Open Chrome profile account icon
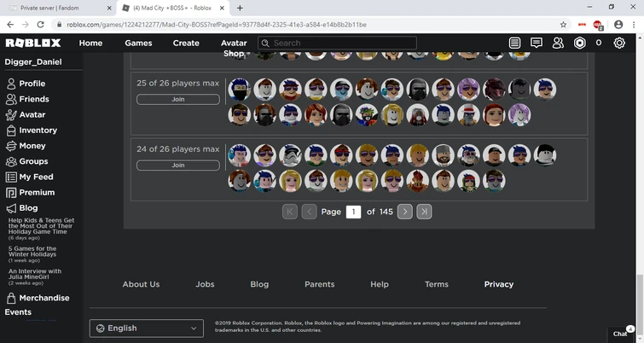This screenshot has height=343, width=644. 618,25
